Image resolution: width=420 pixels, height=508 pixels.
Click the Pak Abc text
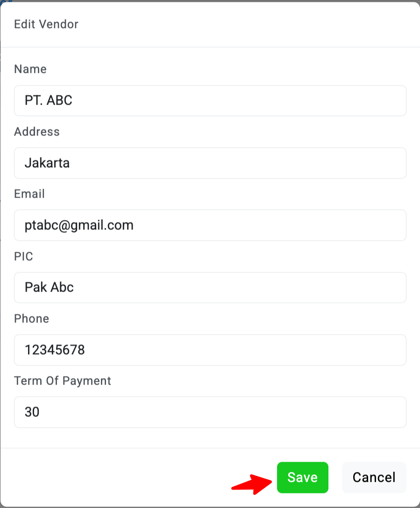(x=49, y=287)
